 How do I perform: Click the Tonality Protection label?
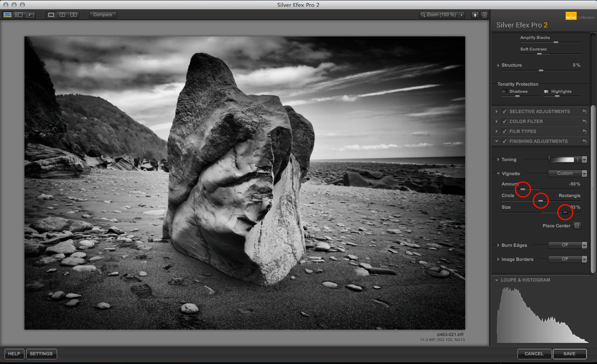(518, 84)
